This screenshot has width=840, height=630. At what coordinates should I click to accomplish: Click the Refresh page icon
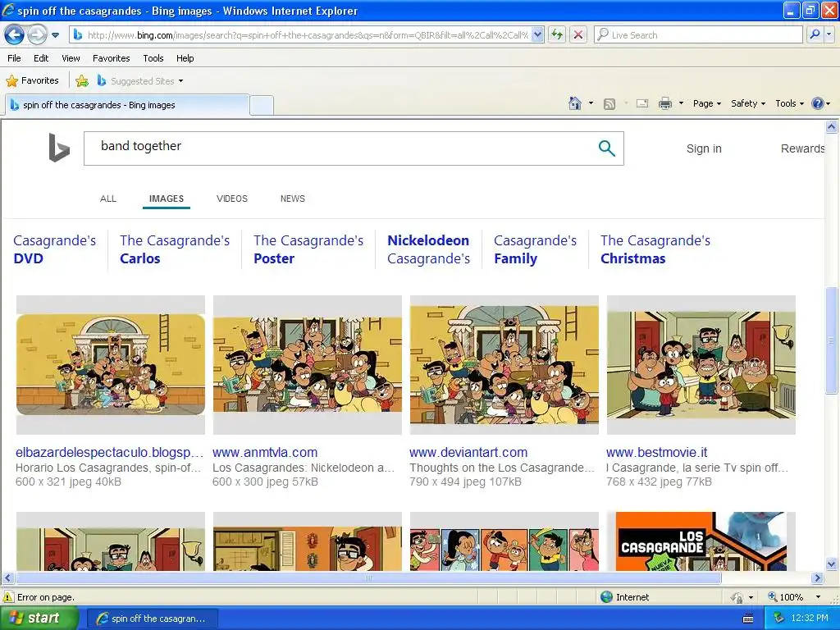tap(557, 35)
